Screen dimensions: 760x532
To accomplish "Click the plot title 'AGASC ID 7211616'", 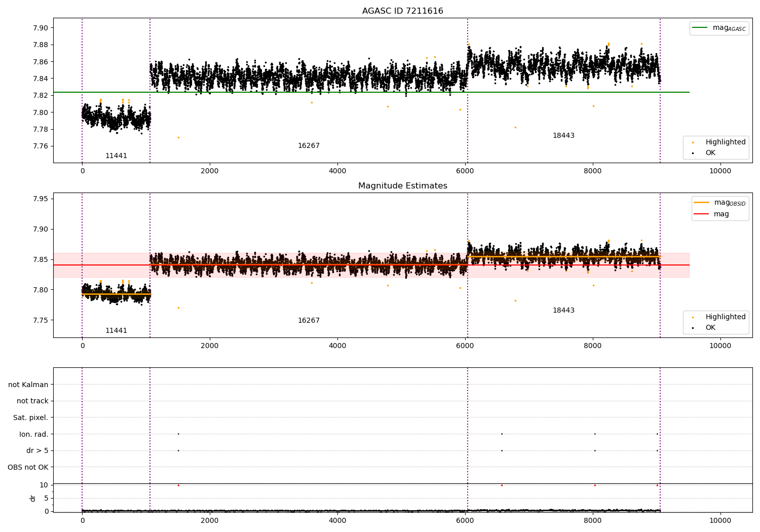I will coord(402,11).
